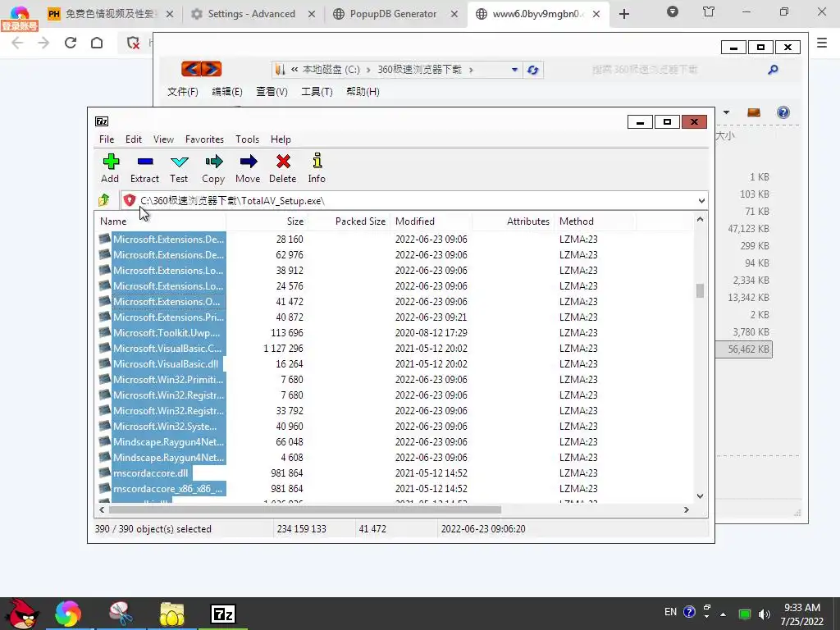Open the colorful 360 browser taskbar icon
Screen dimensions: 840x630
pos(68,614)
